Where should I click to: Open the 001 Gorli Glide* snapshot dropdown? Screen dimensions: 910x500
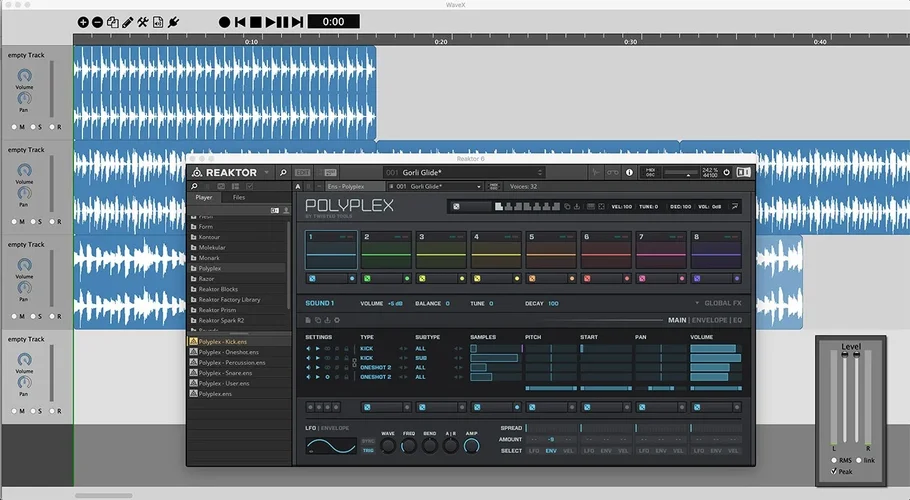pyautogui.click(x=435, y=187)
